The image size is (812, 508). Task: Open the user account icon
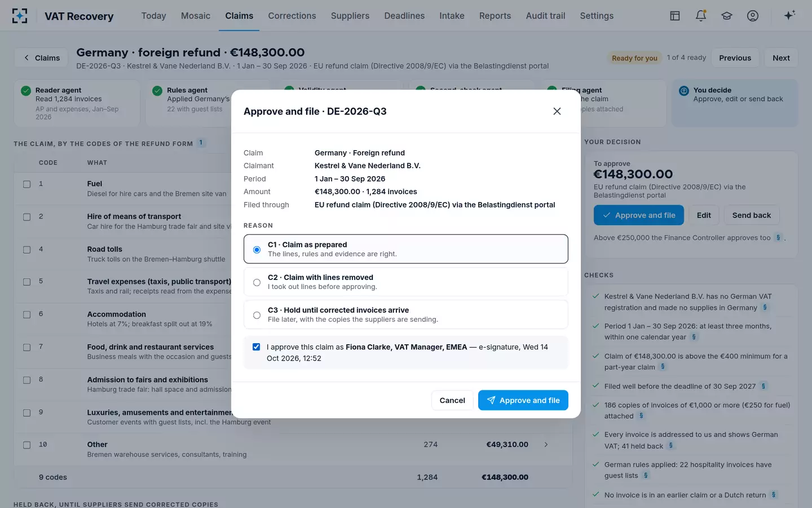click(753, 16)
